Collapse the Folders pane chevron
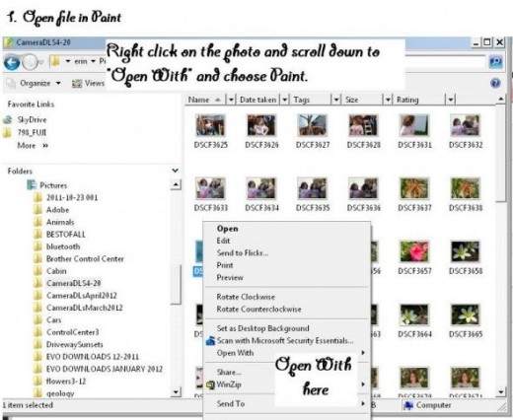Image resolution: width=513 pixels, height=420 pixels. [x=175, y=171]
